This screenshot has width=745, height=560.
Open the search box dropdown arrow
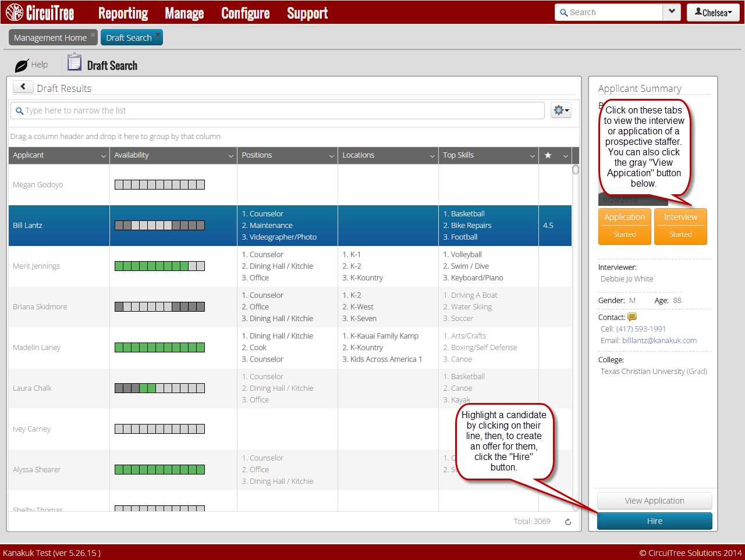pyautogui.click(x=672, y=12)
